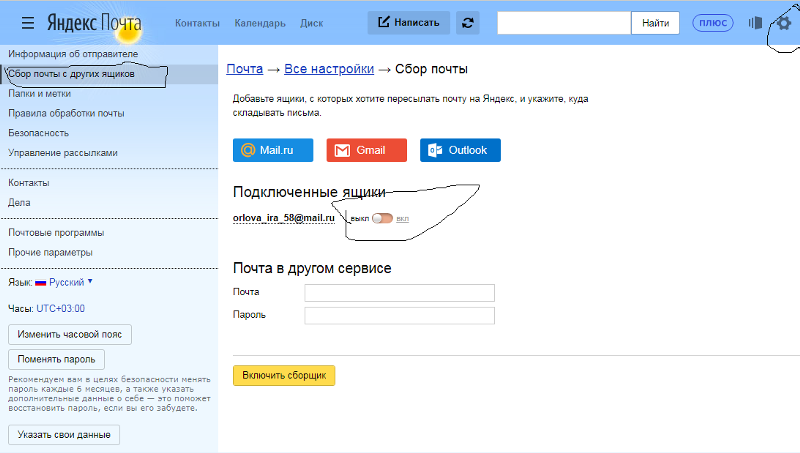The width and height of the screenshot is (800, 453).
Task: Click in the Почта email input field
Action: point(399,293)
